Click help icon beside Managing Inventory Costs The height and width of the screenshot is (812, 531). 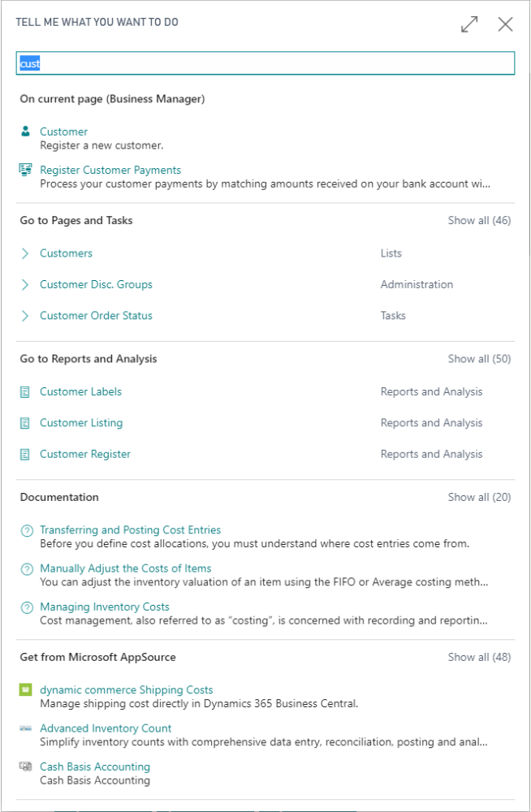(x=27, y=607)
